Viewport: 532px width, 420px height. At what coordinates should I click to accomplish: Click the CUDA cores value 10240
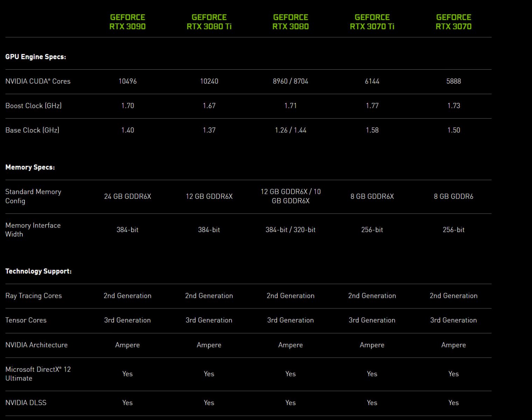point(209,81)
